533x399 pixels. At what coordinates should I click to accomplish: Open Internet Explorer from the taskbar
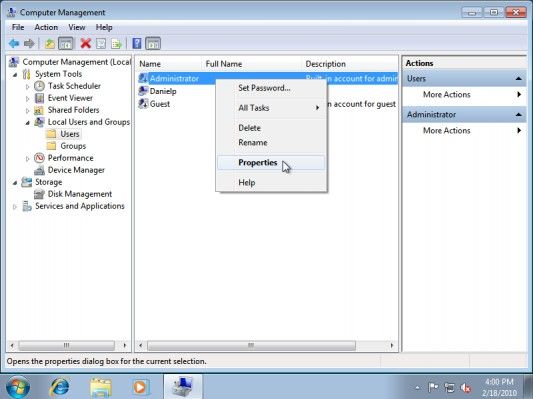click(60, 387)
